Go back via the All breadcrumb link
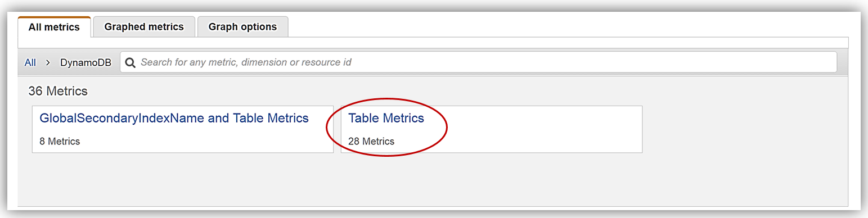The image size is (868, 218). [x=30, y=62]
